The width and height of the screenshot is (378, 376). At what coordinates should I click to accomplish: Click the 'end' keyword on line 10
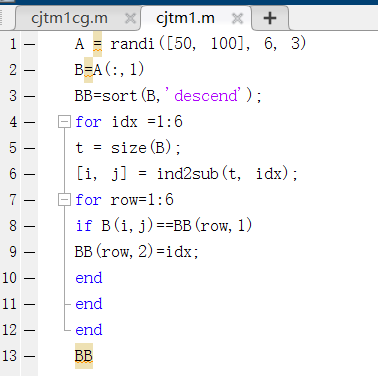pos(89,278)
